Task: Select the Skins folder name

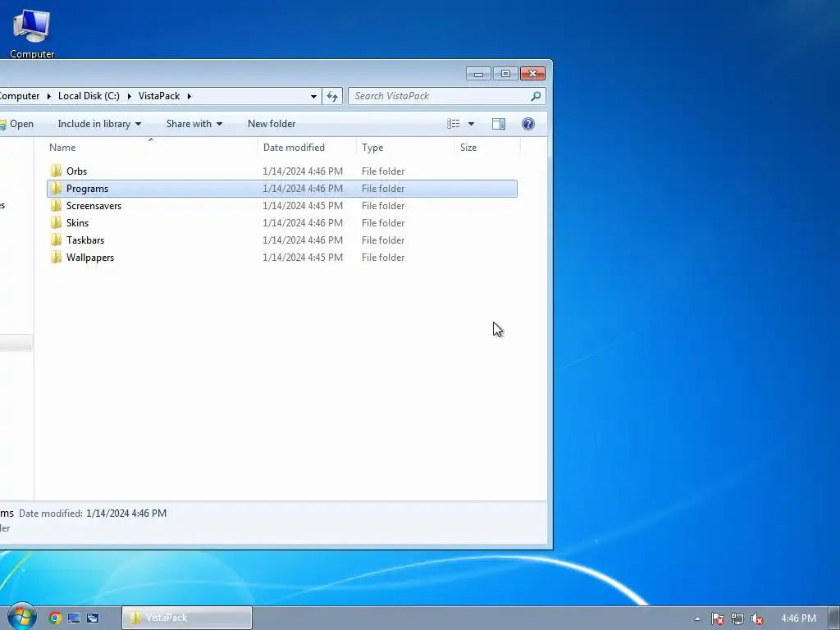Action: [x=78, y=223]
